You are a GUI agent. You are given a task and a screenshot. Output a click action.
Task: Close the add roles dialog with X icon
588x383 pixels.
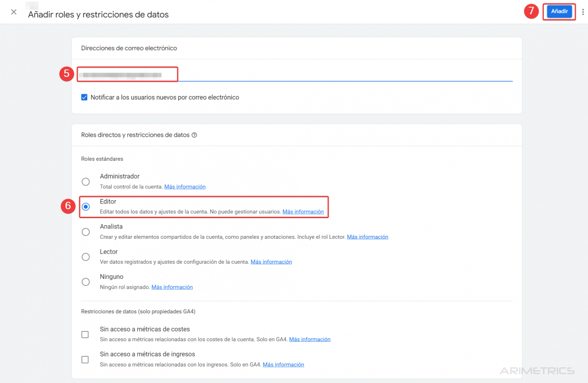coord(14,12)
